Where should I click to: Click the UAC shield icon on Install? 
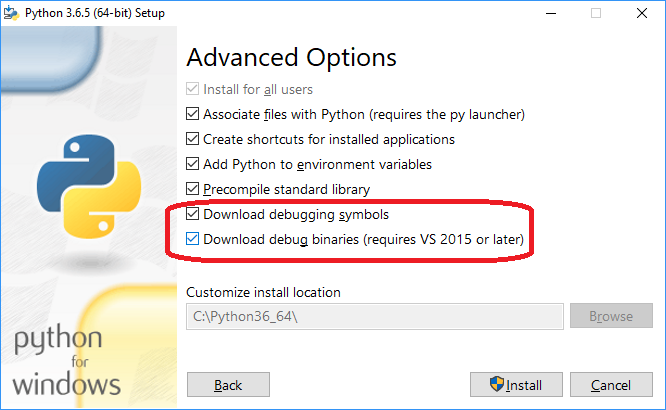pos(497,384)
